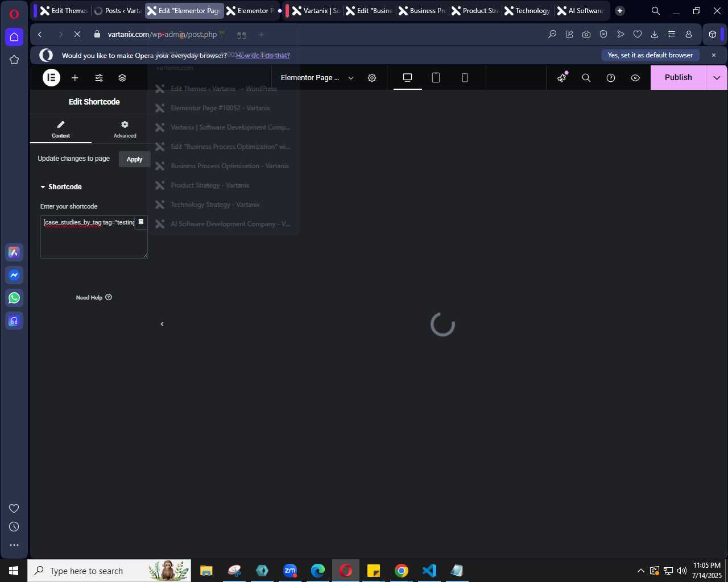Screen dimensions: 728x582
Task: Switch to the AI Software browser tab
Action: tap(581, 11)
